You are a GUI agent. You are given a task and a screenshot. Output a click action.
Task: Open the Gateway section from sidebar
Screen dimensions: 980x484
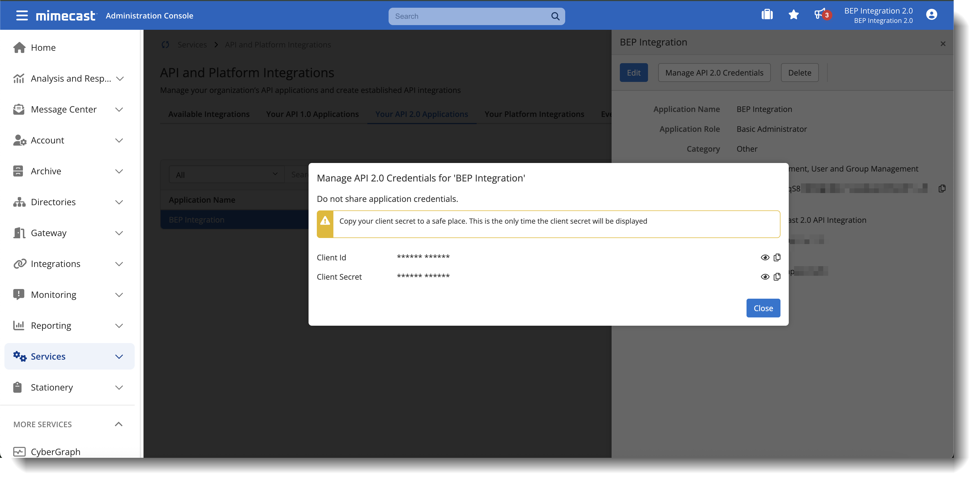48,233
